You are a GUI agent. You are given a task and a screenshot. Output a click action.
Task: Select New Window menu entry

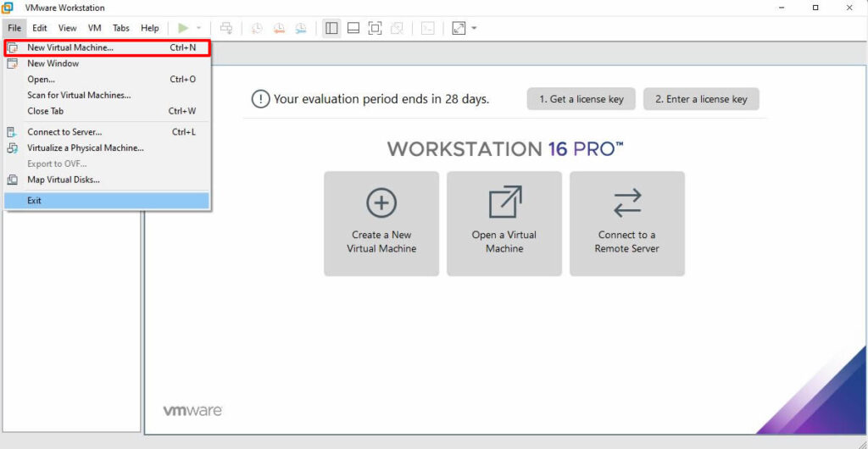coord(108,64)
